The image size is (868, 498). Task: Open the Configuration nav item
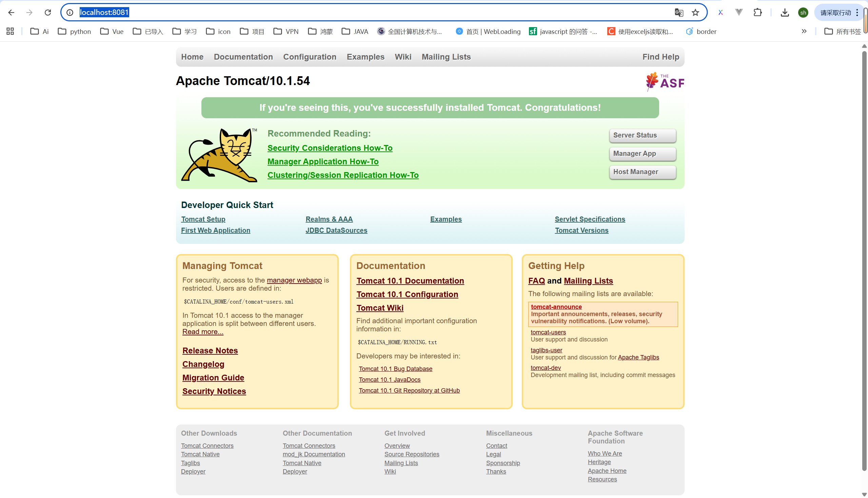310,57
